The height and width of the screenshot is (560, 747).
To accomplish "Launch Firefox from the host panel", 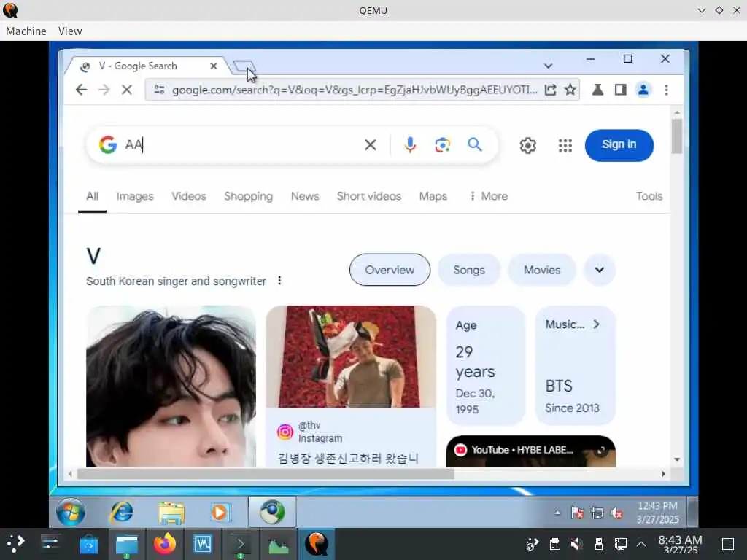I will (x=164, y=544).
